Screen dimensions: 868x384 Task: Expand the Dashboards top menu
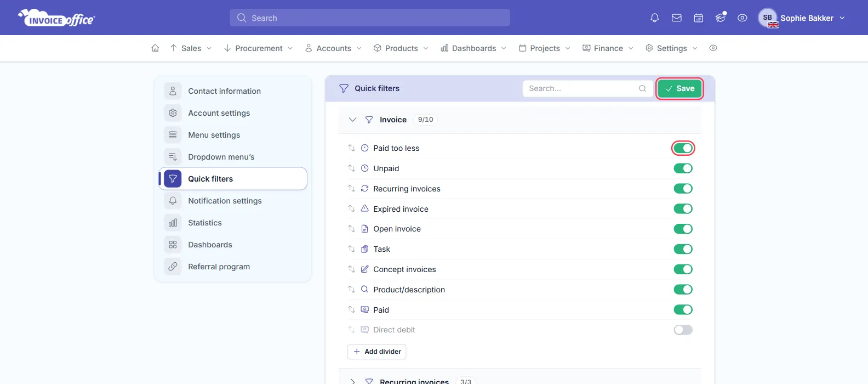(473, 48)
